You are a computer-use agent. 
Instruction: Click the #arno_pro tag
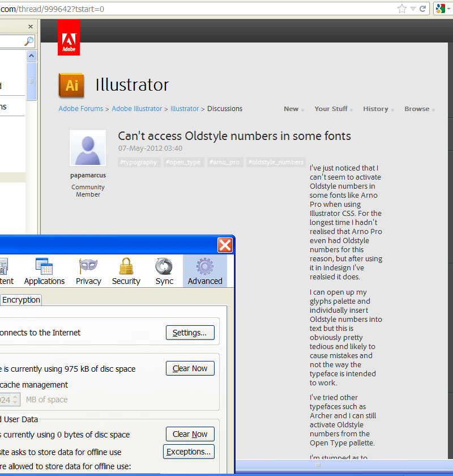[x=225, y=162]
